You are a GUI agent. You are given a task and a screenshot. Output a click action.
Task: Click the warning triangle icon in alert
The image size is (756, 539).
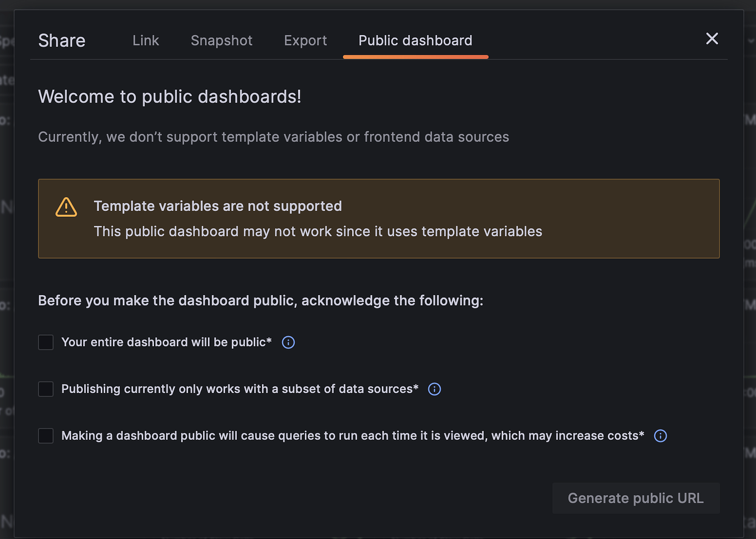click(x=66, y=207)
